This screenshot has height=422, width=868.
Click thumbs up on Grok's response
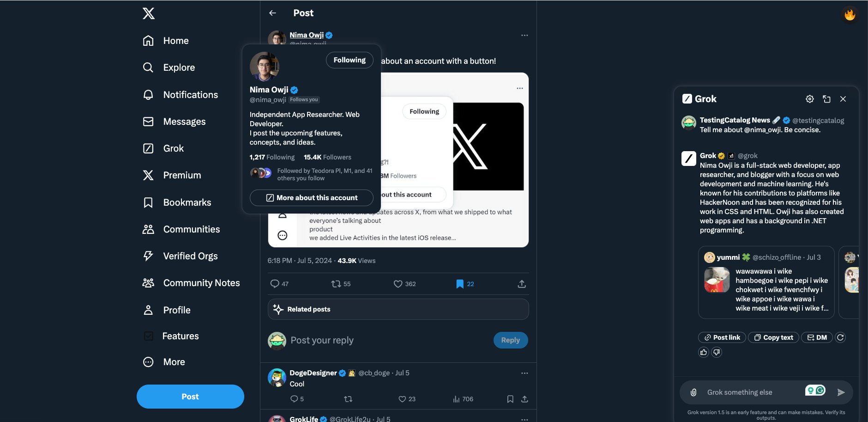[704, 352]
